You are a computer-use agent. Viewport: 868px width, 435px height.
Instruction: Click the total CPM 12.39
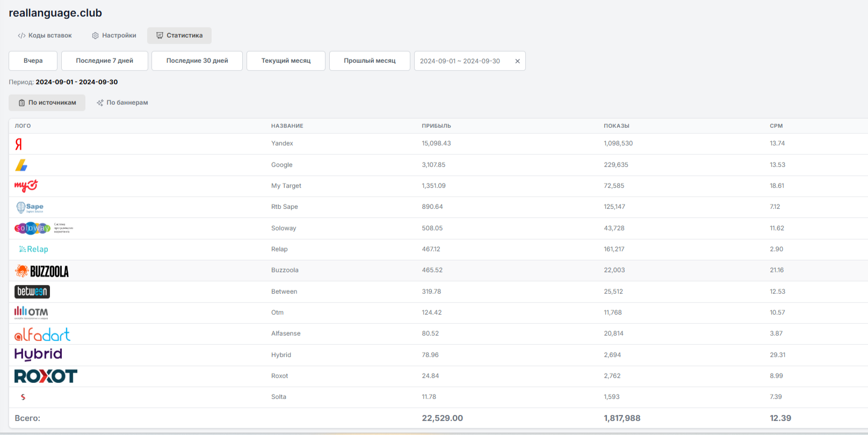point(780,418)
